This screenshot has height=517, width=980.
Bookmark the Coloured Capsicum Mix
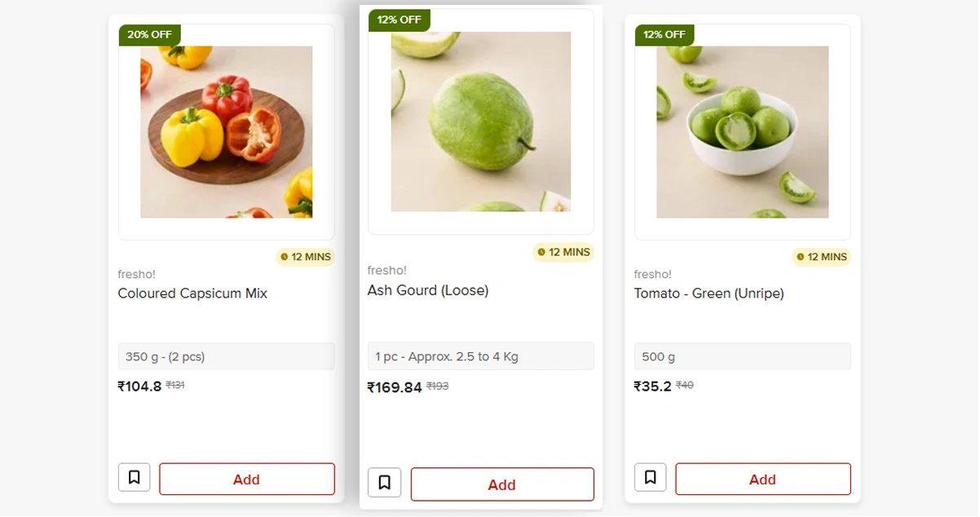[134, 478]
